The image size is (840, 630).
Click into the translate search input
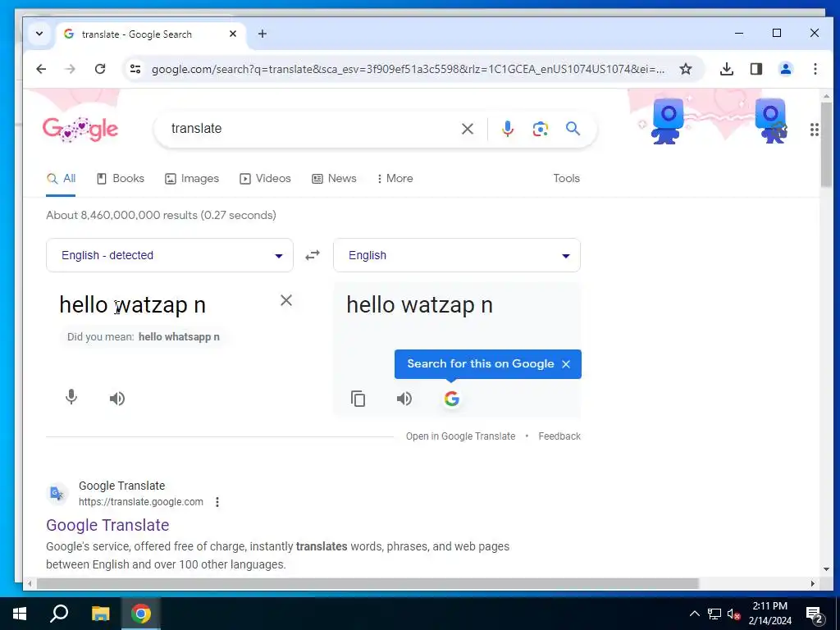click(311, 129)
